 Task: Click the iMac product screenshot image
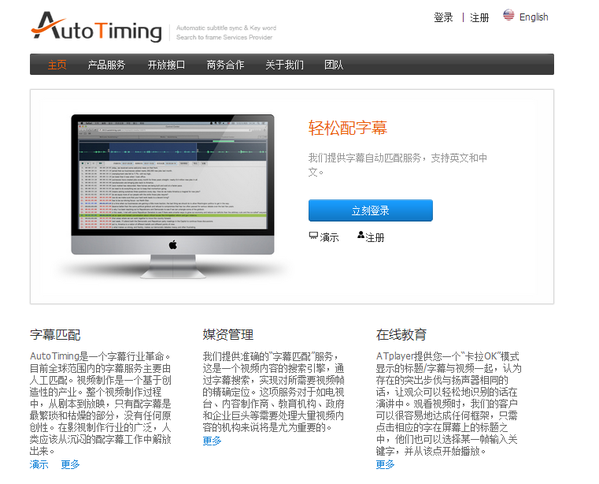(x=173, y=196)
